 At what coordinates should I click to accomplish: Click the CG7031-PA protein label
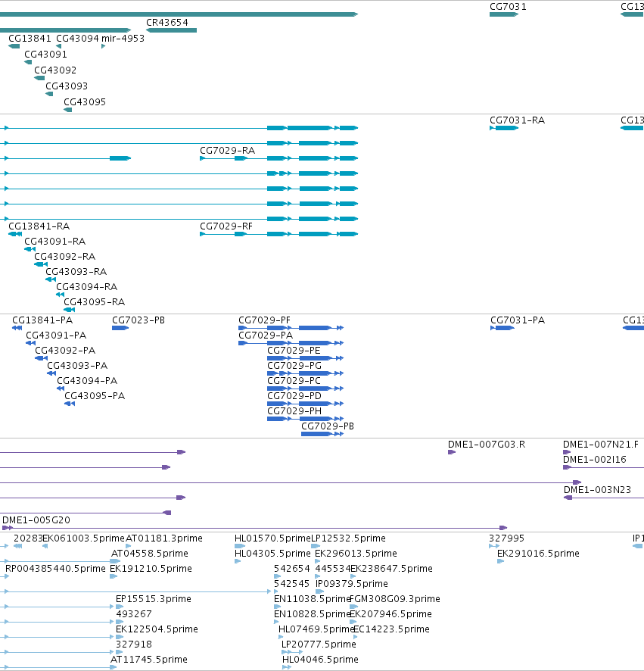pos(518,320)
